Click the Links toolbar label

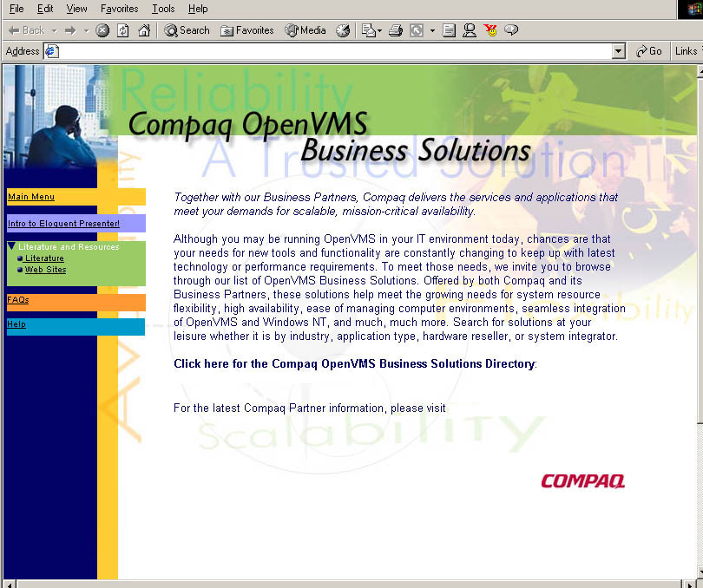(x=687, y=51)
